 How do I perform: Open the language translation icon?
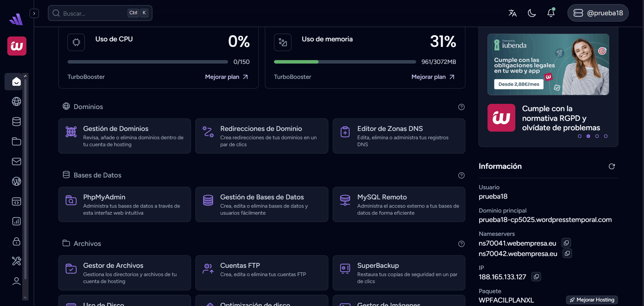point(512,13)
